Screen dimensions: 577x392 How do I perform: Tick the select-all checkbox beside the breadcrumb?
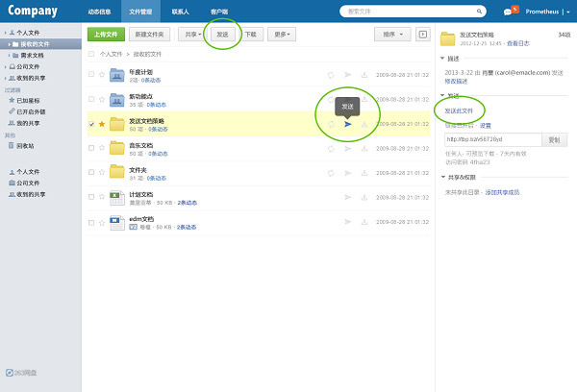point(91,55)
